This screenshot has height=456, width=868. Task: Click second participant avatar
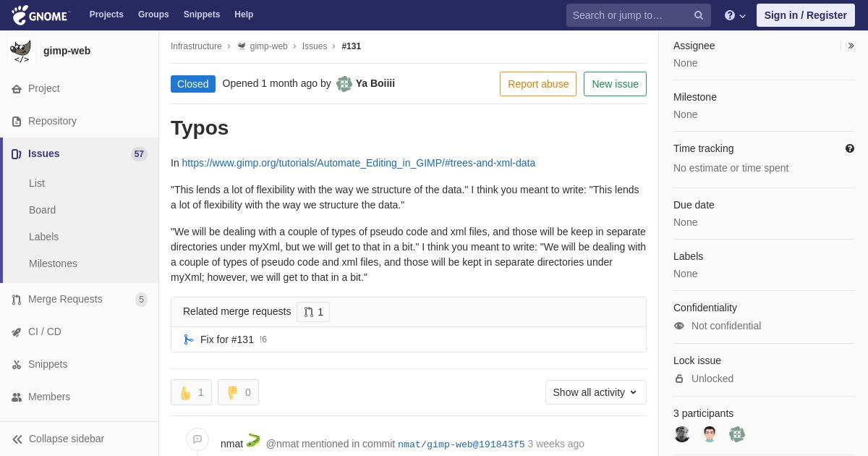point(710,434)
